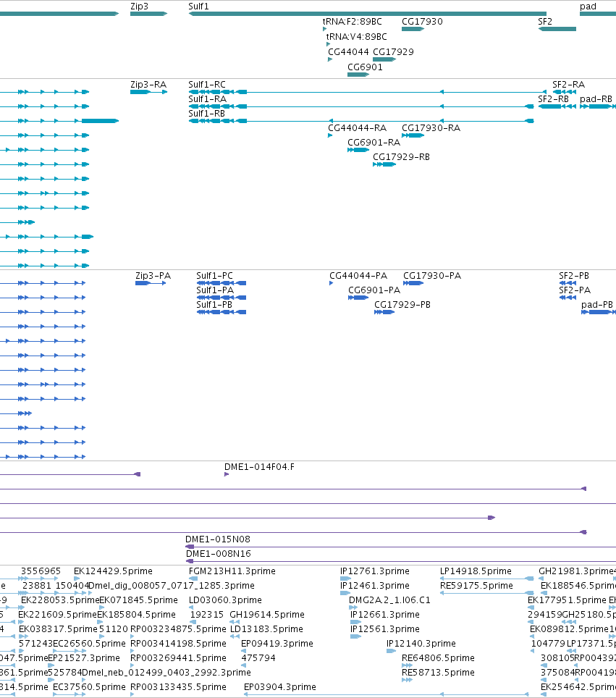The width and height of the screenshot is (616, 698).
Task: Select the Dmel_neb_012499_0403_2992.3prime label
Action: (166, 672)
